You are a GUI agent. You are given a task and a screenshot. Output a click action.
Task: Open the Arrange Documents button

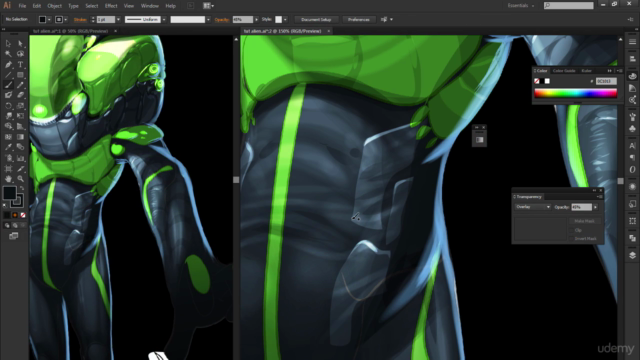coord(209,6)
